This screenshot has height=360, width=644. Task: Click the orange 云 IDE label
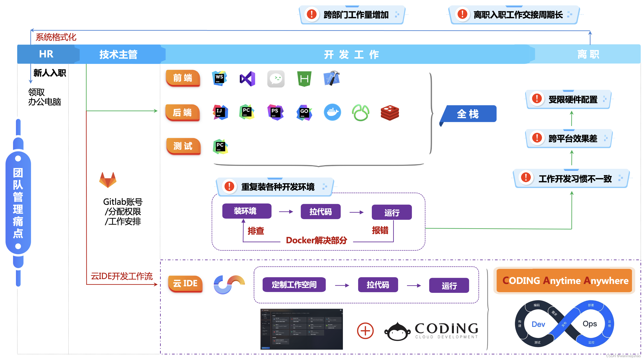[185, 283]
